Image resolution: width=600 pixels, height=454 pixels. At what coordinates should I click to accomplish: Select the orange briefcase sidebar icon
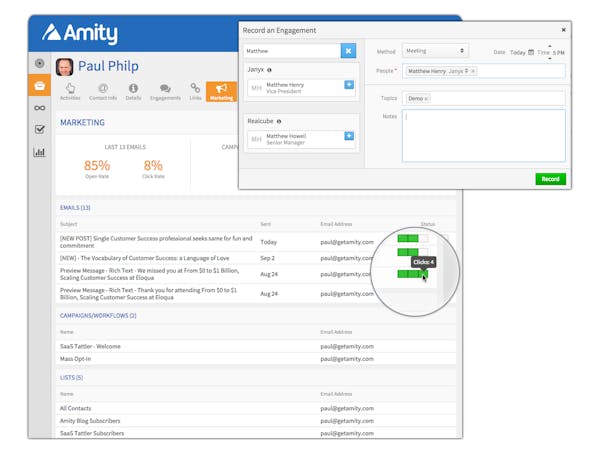pos(39,85)
